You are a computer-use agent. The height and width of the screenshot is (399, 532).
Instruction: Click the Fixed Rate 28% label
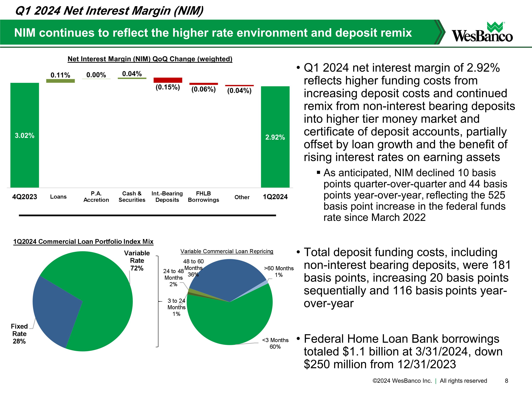click(x=19, y=334)
